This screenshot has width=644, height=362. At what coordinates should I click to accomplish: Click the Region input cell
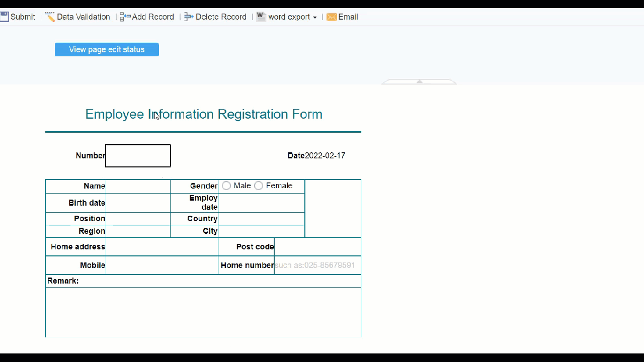[x=138, y=231]
